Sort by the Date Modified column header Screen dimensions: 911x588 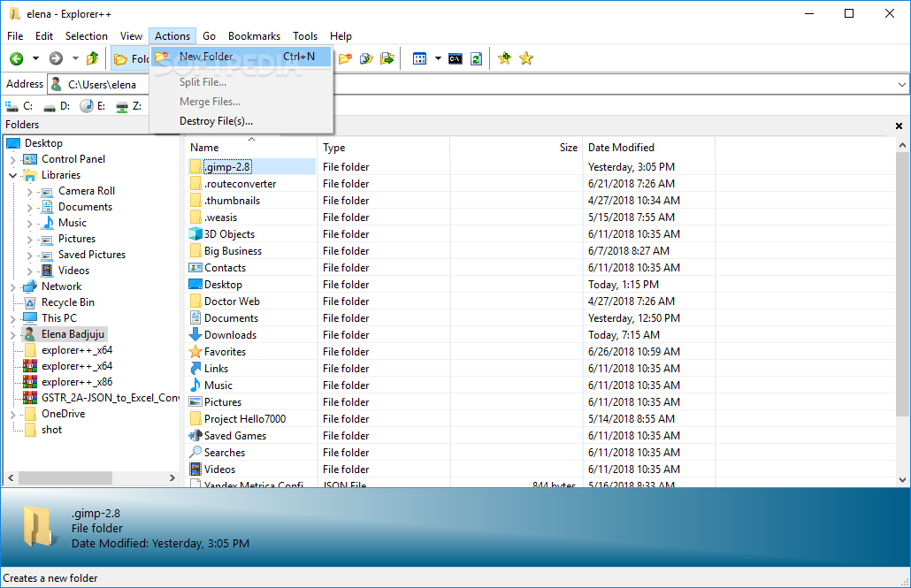click(x=648, y=148)
